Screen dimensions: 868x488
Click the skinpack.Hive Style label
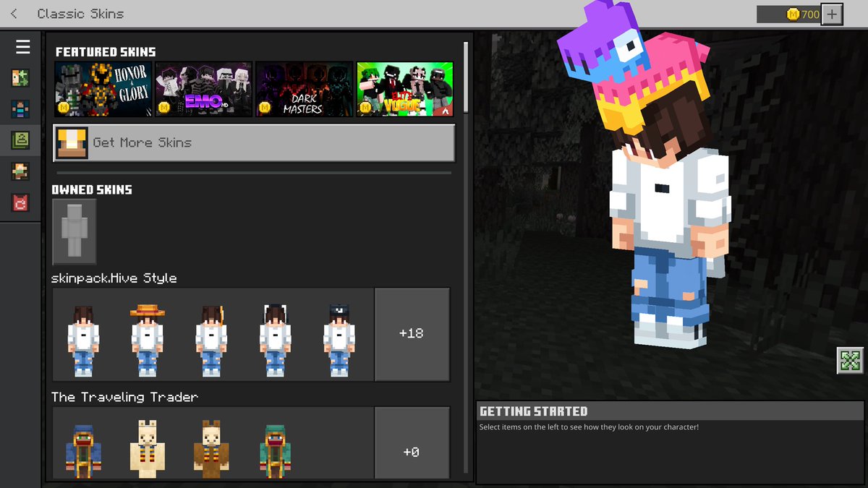pos(114,278)
